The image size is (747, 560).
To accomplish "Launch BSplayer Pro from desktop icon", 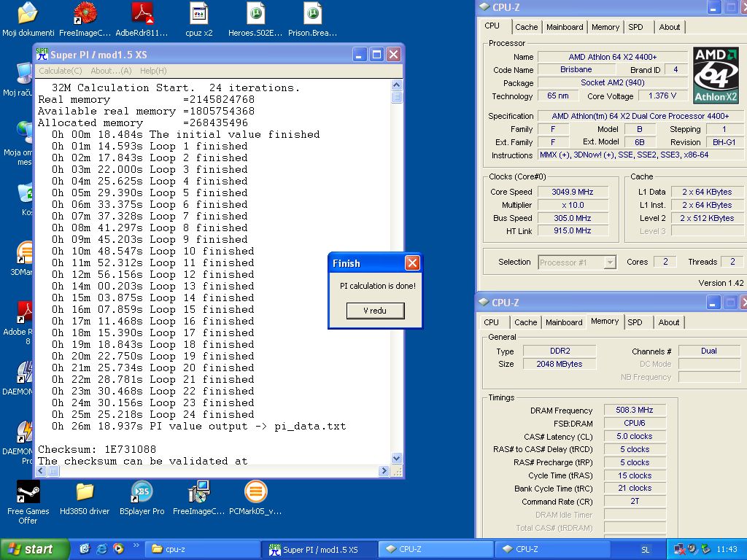I will pyautogui.click(x=142, y=491).
